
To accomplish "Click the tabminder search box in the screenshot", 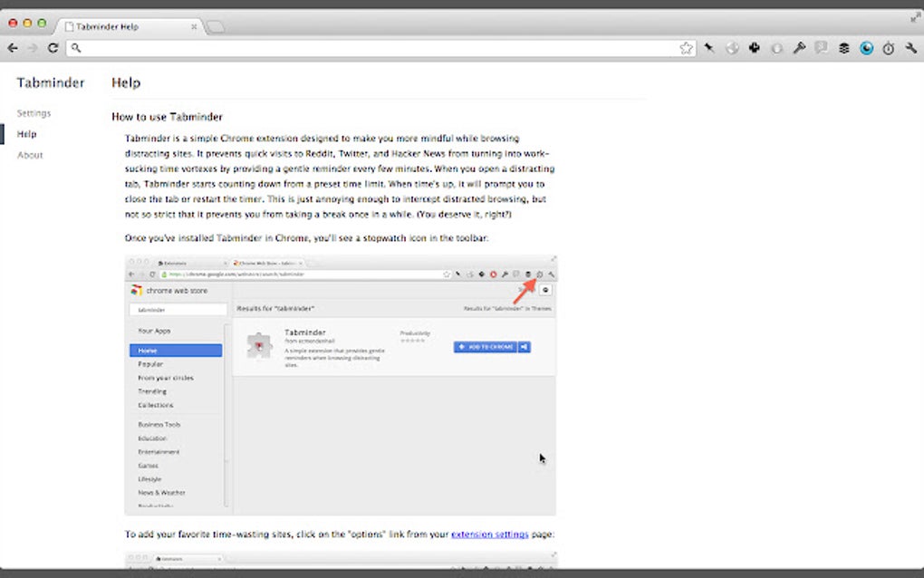I will coord(178,309).
